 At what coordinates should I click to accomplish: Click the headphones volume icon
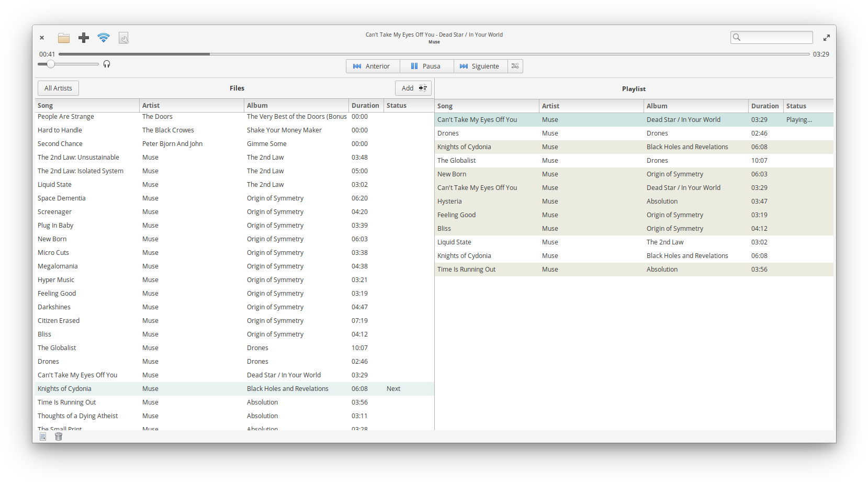[x=107, y=64]
